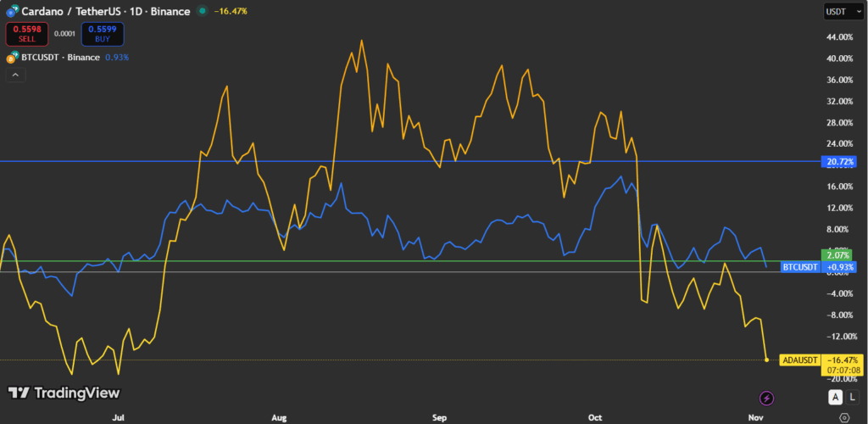Click the Cardano symbol logo icon
This screenshot has width=868, height=424.
click(12, 11)
